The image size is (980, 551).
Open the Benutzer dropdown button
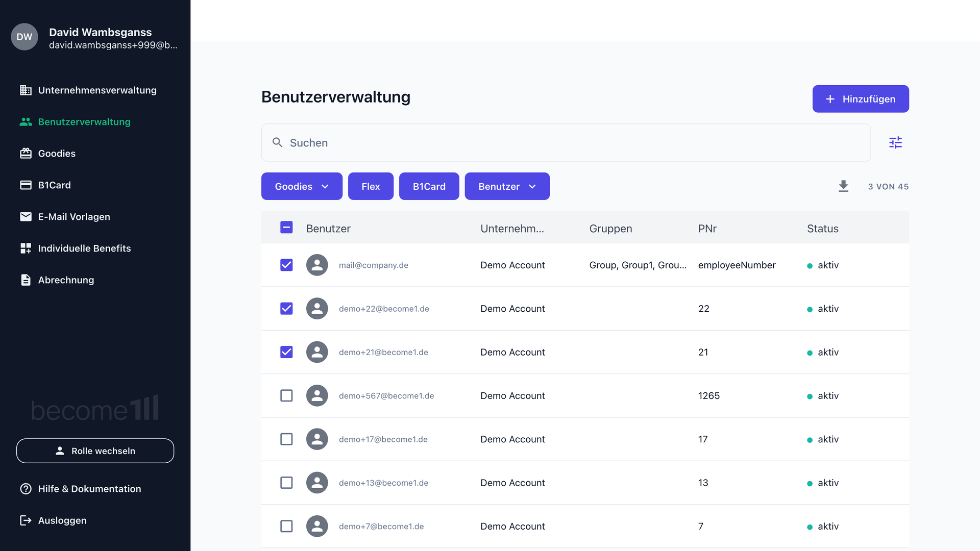[507, 186]
